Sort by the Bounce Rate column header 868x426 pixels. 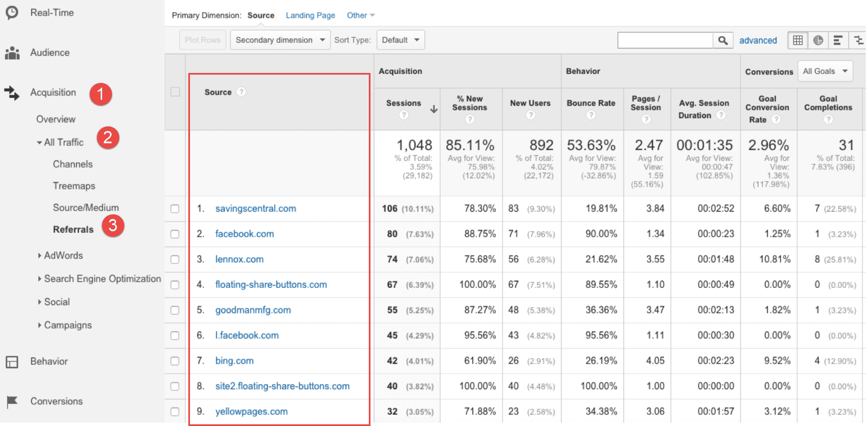point(591,103)
